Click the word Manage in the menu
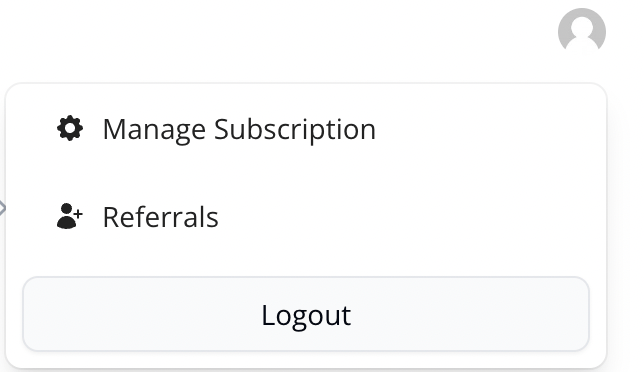The image size is (644, 372). point(154,131)
